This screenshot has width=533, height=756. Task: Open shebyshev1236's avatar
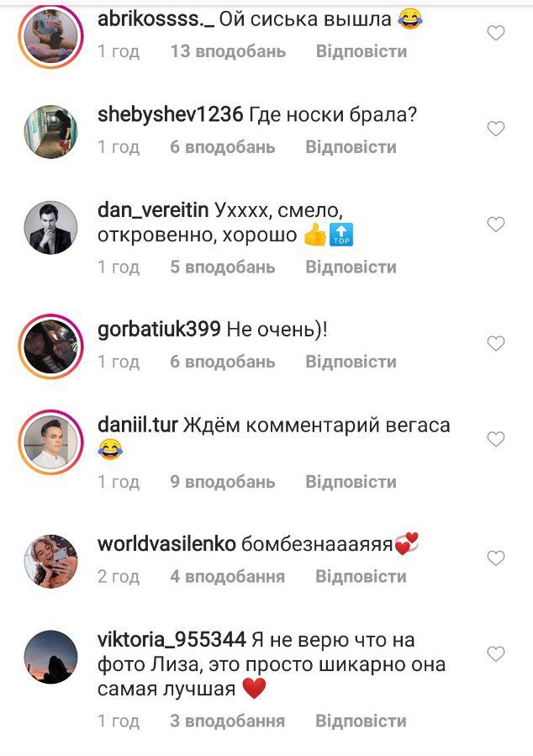(x=50, y=132)
